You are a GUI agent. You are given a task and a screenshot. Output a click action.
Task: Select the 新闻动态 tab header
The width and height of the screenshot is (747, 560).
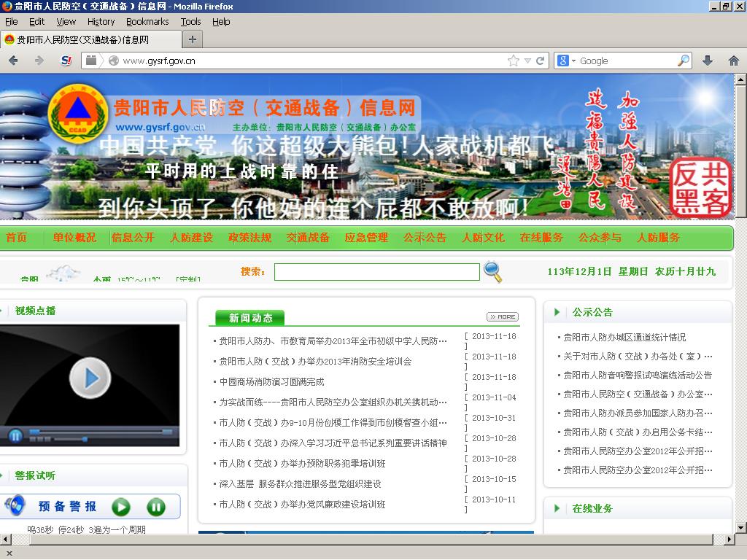(249, 318)
